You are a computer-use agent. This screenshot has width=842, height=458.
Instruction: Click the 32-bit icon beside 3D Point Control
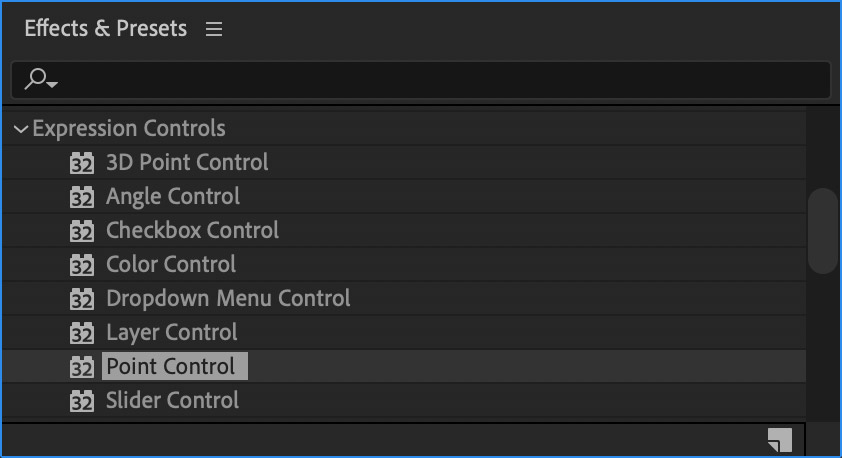(82, 163)
